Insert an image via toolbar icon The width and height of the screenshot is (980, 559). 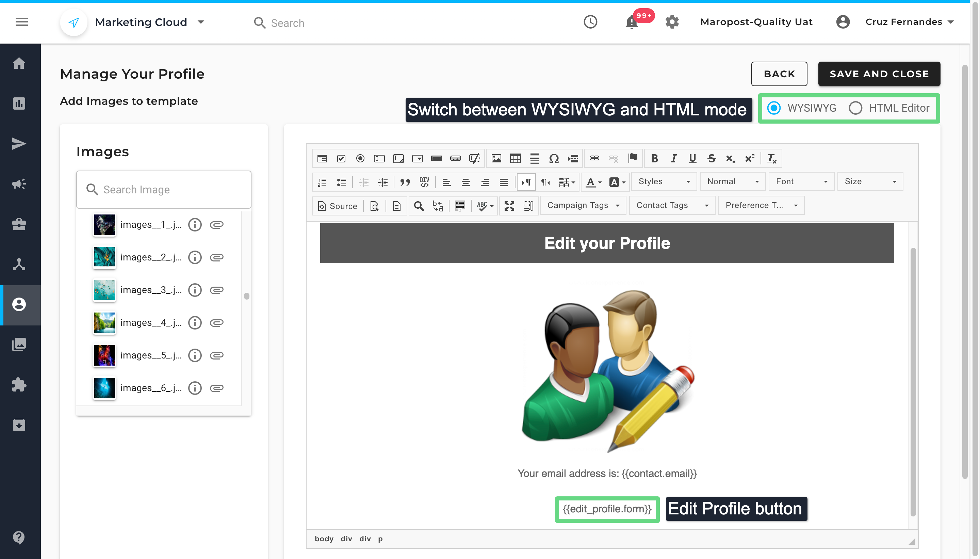[x=496, y=159]
